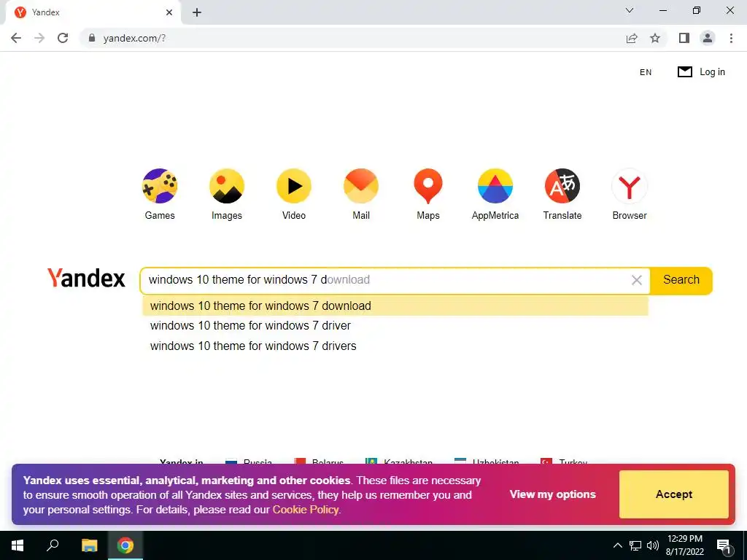The image size is (747, 560).
Task: Open Chrome three-dot menu
Action: (731, 38)
